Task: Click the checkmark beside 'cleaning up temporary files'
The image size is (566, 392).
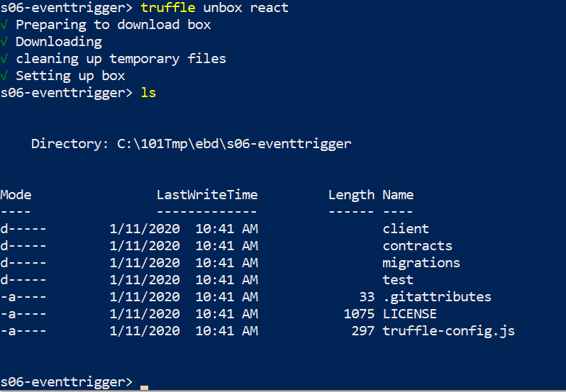Action: click(4, 59)
